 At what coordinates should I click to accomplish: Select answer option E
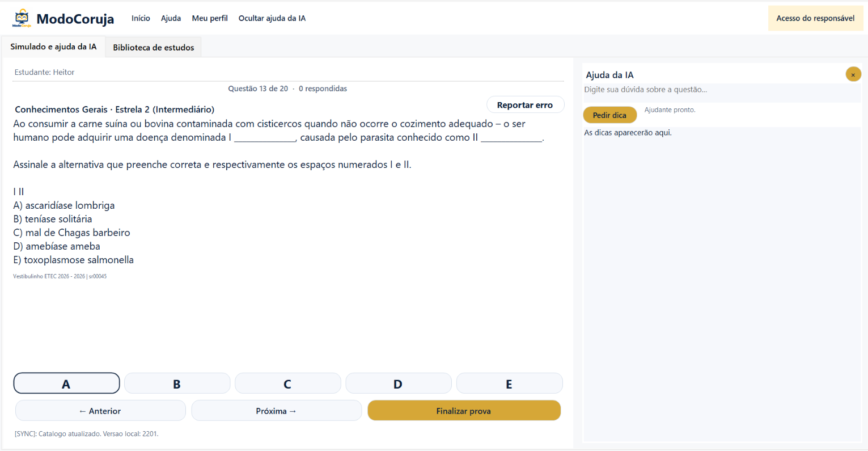point(509,383)
